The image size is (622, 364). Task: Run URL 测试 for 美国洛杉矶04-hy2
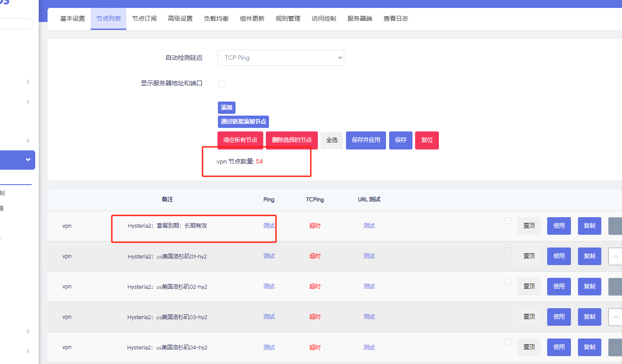coord(369,347)
